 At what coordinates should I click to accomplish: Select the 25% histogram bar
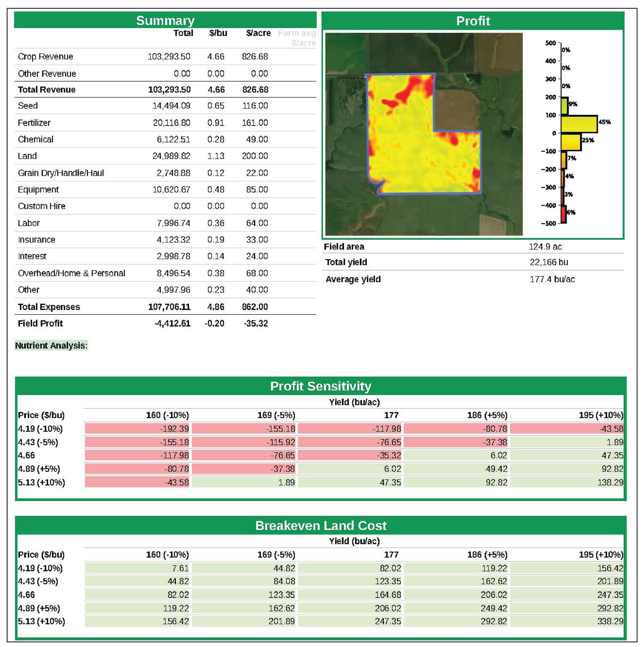coord(571,142)
